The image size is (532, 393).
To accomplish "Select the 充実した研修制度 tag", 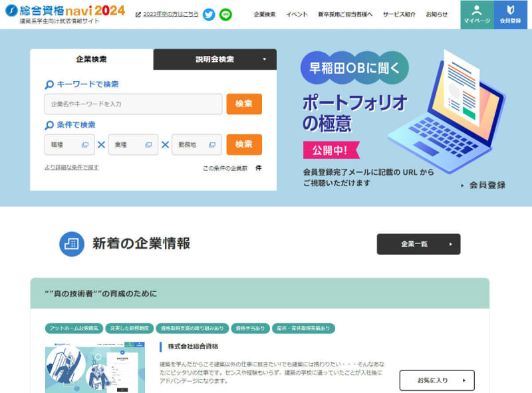I will pyautogui.click(x=129, y=328).
